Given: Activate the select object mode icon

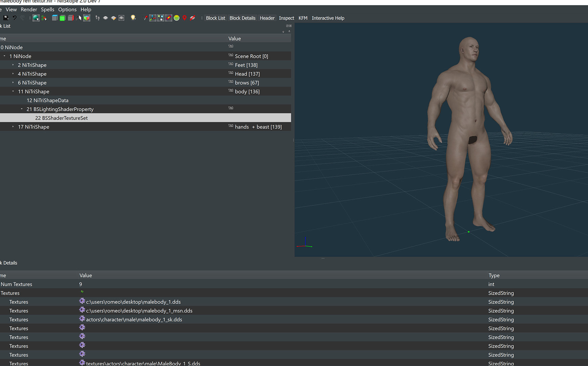Looking at the screenshot, I should [36, 18].
